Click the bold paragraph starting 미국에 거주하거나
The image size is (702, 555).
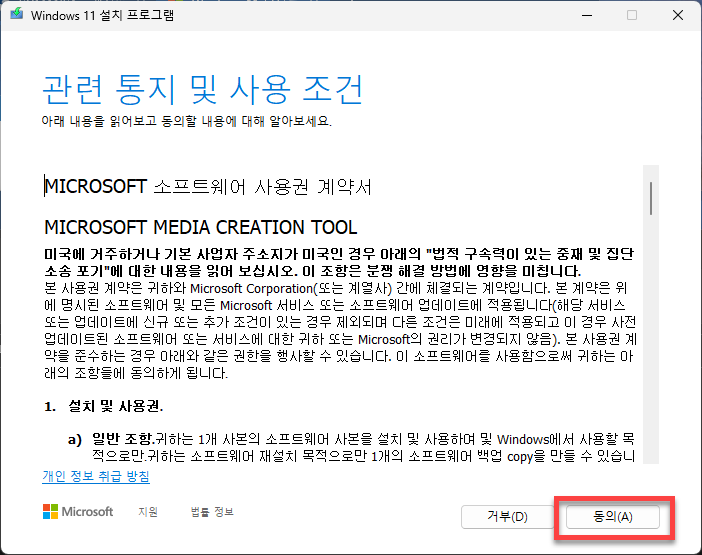coord(339,262)
